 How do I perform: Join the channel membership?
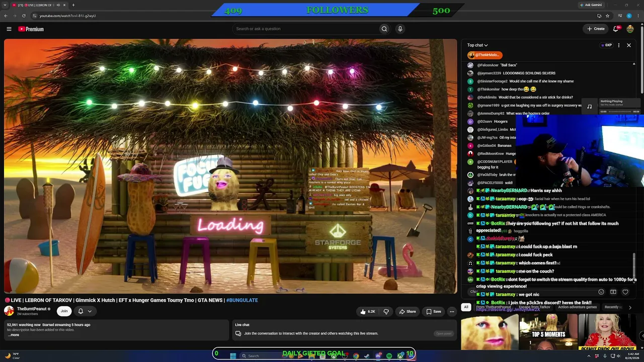64,311
